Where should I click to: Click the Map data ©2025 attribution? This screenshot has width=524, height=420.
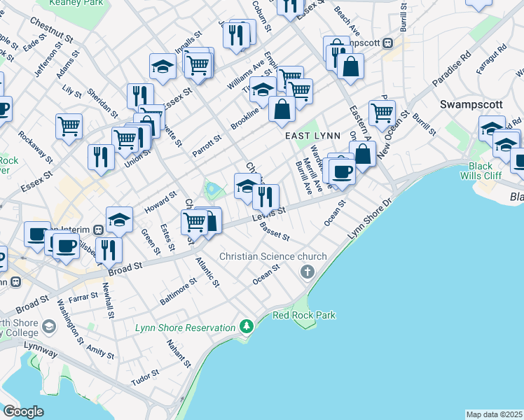click(x=494, y=414)
